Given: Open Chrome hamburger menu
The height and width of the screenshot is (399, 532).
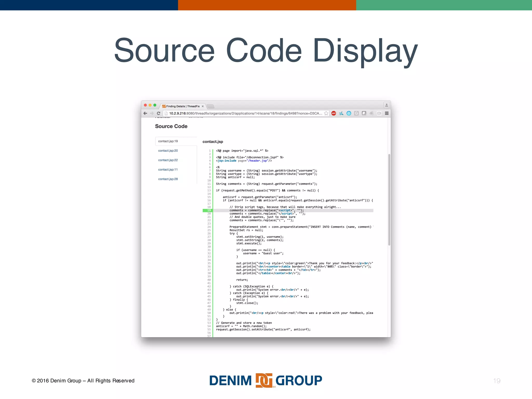Looking at the screenshot, I should coord(387,113).
